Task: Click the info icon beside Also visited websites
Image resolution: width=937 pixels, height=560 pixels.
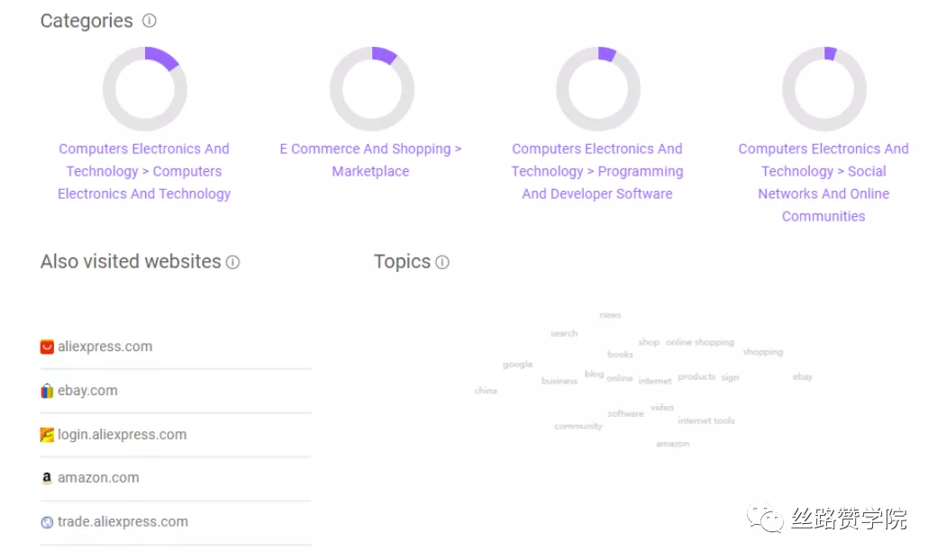Action: (x=232, y=262)
